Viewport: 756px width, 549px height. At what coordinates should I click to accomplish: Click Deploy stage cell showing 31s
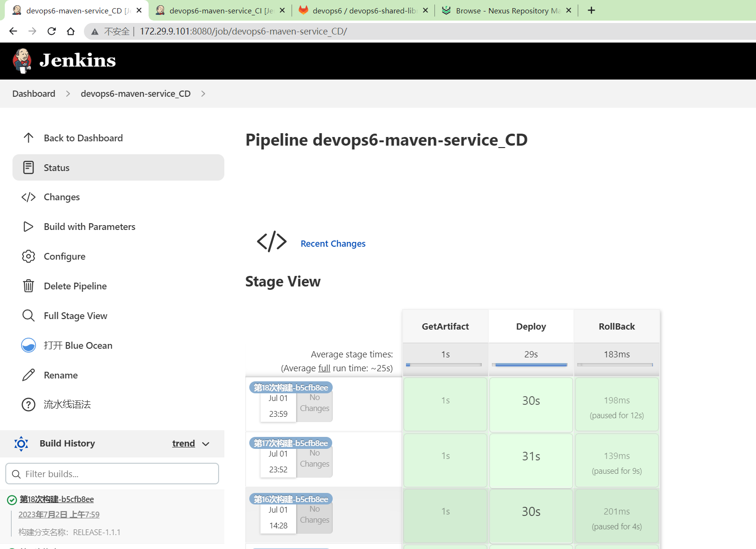(531, 460)
